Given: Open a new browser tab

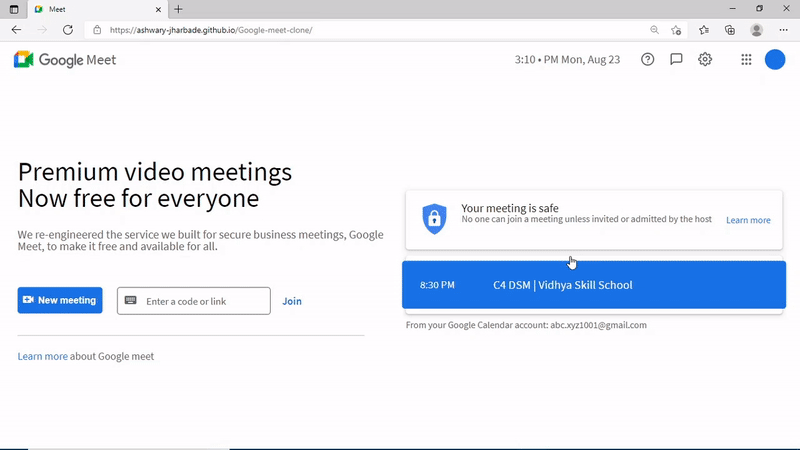Looking at the screenshot, I should 178,9.
